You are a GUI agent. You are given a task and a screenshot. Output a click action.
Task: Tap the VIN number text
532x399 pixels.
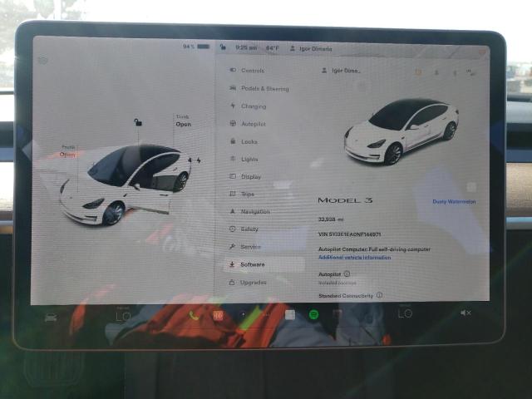pos(349,234)
